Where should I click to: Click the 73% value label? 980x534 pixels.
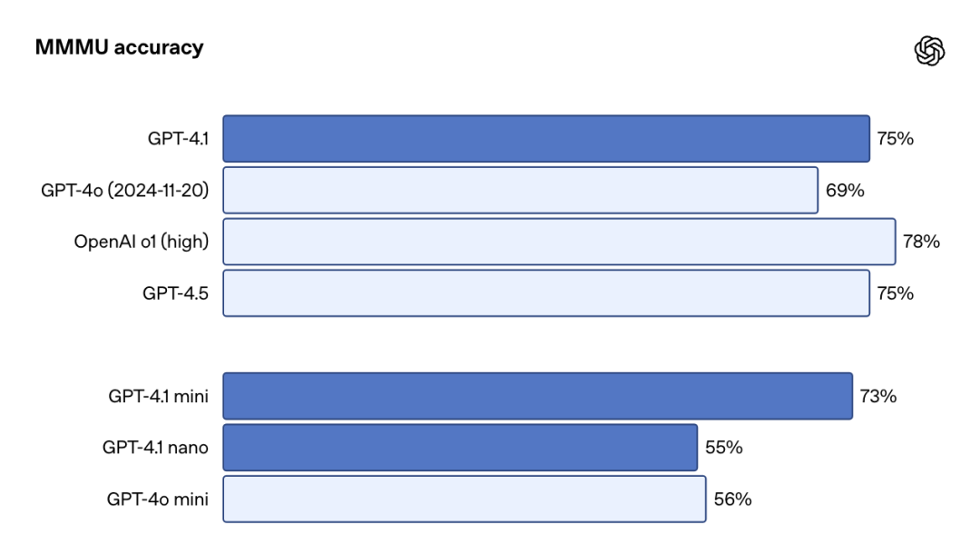tap(878, 396)
